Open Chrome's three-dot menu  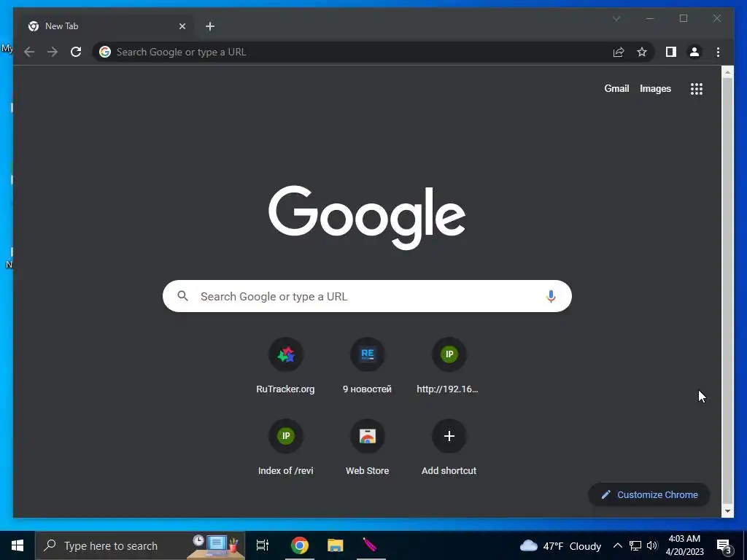pyautogui.click(x=718, y=52)
